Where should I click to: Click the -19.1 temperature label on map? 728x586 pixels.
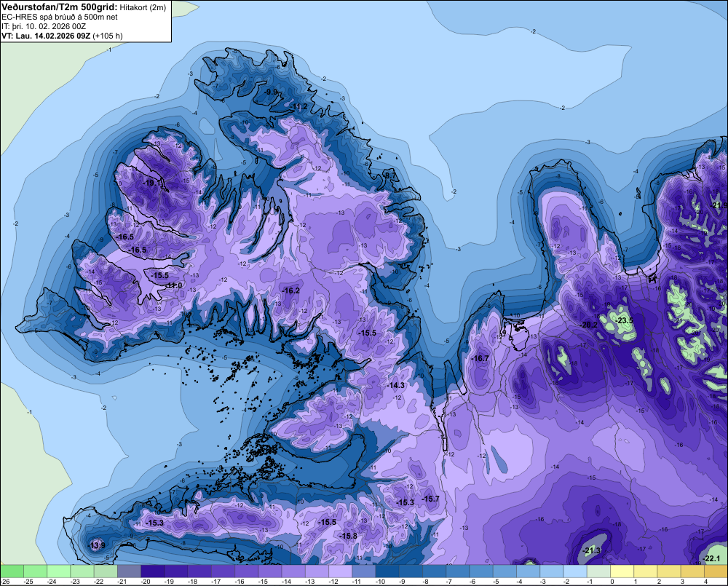point(152,183)
